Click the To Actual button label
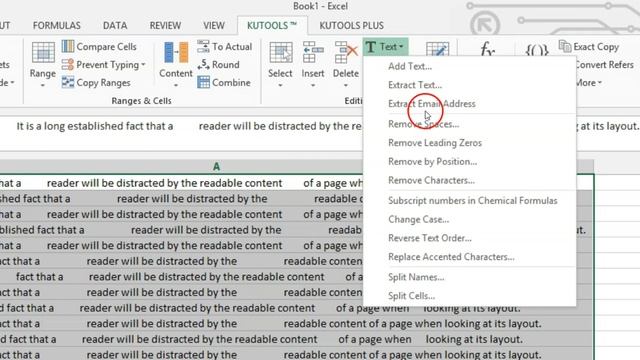Image resolution: width=640 pixels, height=360 pixels. coord(232,47)
